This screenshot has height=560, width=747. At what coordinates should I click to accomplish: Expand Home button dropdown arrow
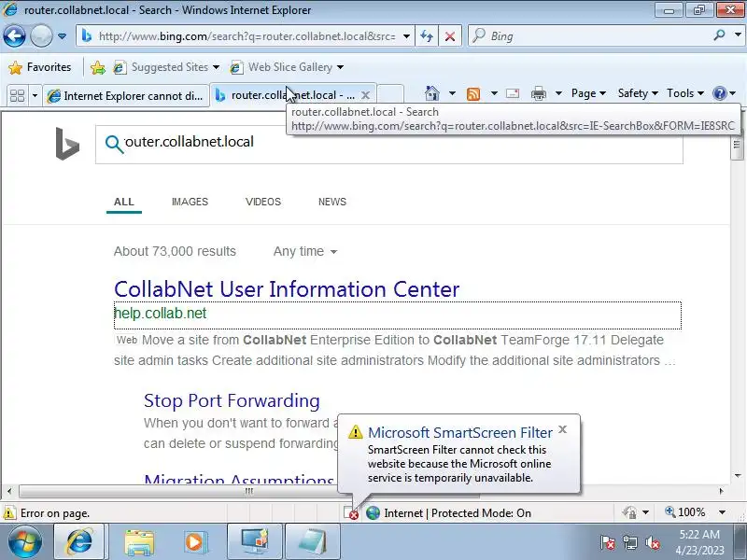pos(452,93)
